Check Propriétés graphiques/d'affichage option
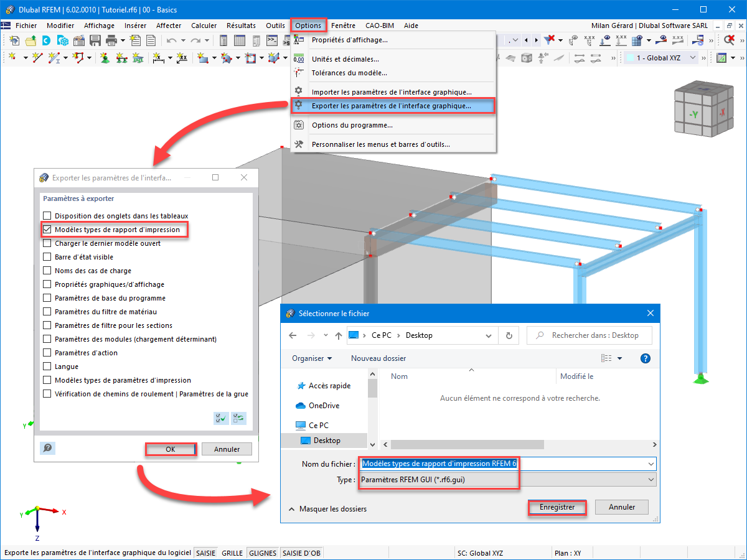747x560 pixels. pyautogui.click(x=47, y=284)
